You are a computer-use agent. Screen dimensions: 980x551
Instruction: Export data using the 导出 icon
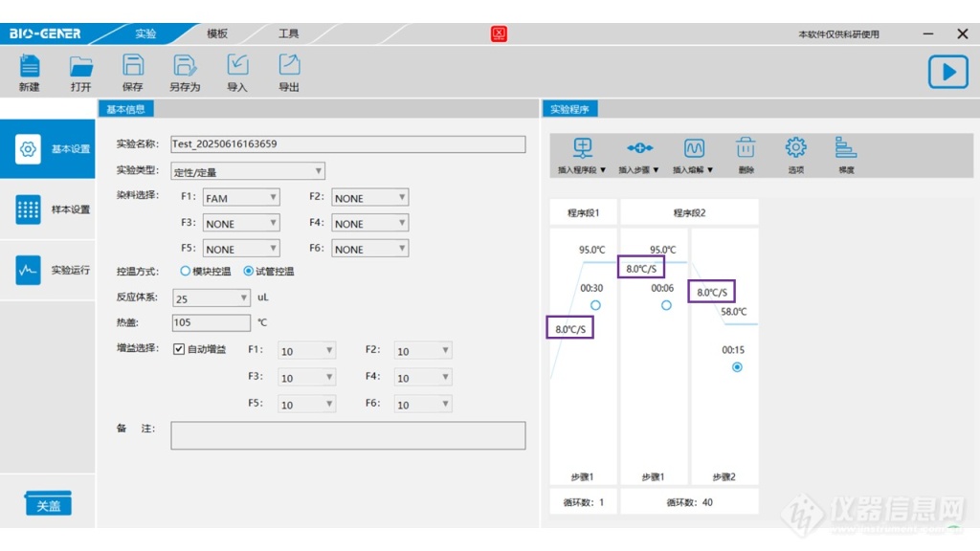click(x=288, y=66)
